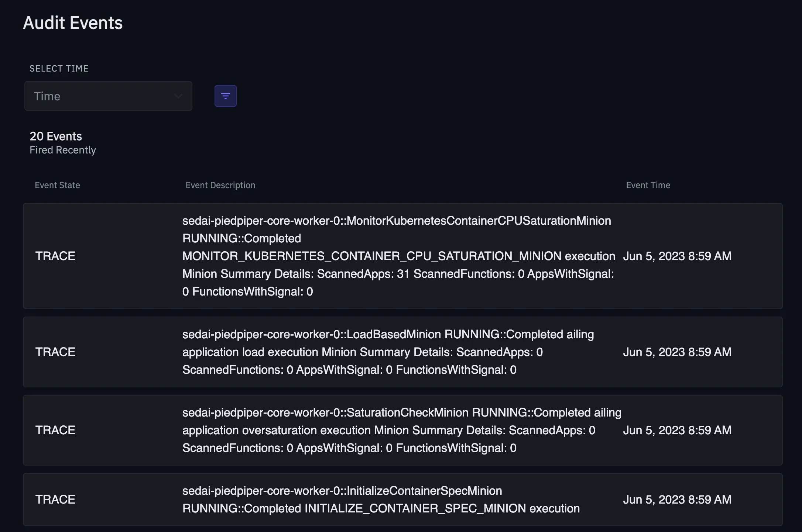Click the Event Time column header
The image size is (802, 532).
[x=648, y=185]
